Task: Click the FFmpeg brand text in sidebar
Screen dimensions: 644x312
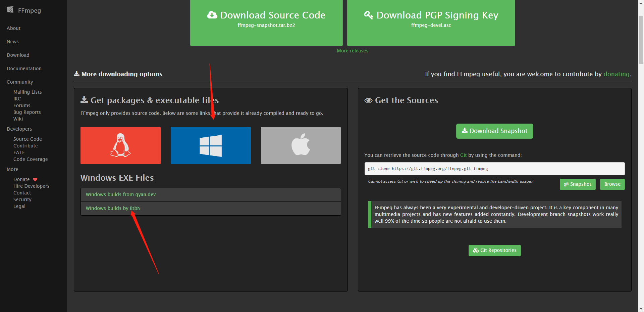Action: (30, 10)
